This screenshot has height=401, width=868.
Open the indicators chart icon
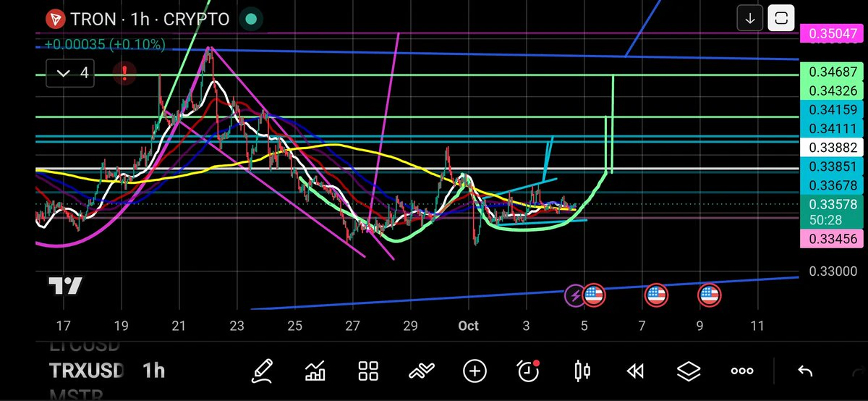pyautogui.click(x=315, y=371)
